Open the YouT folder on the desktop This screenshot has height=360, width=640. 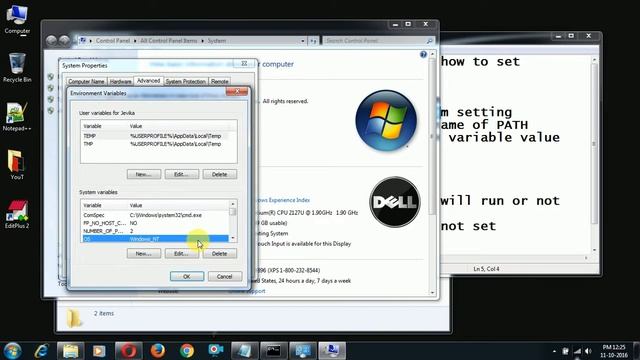[x=16, y=165]
